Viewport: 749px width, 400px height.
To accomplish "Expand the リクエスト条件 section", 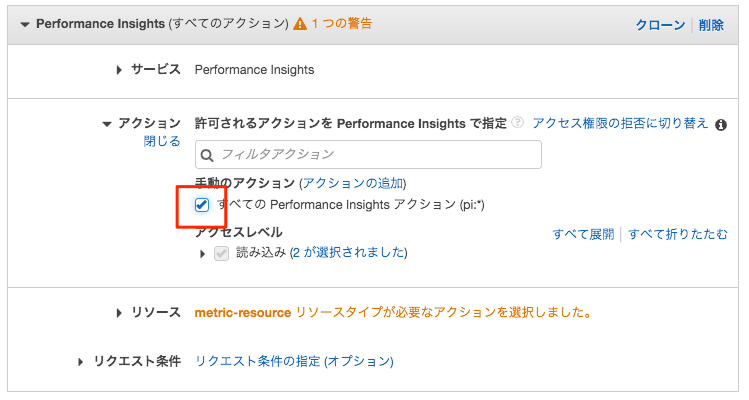I will coord(80,362).
